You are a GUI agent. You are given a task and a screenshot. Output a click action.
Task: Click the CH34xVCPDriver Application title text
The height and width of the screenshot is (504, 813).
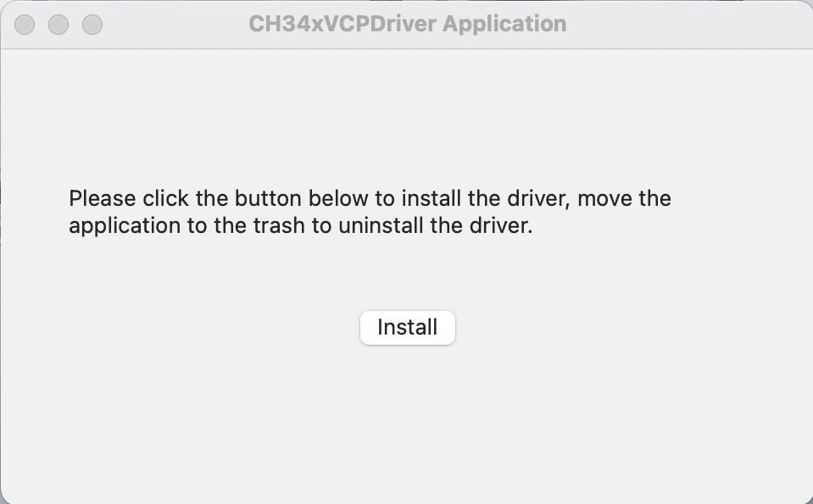(408, 24)
